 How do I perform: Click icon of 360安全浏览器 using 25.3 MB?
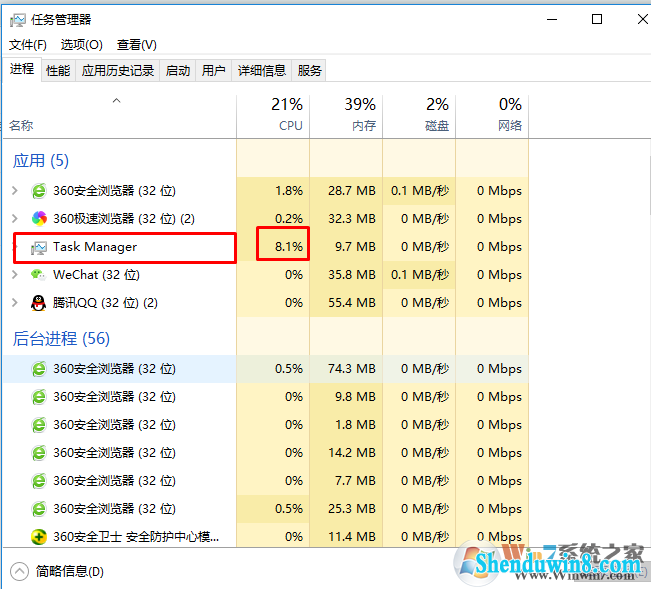(x=39, y=509)
